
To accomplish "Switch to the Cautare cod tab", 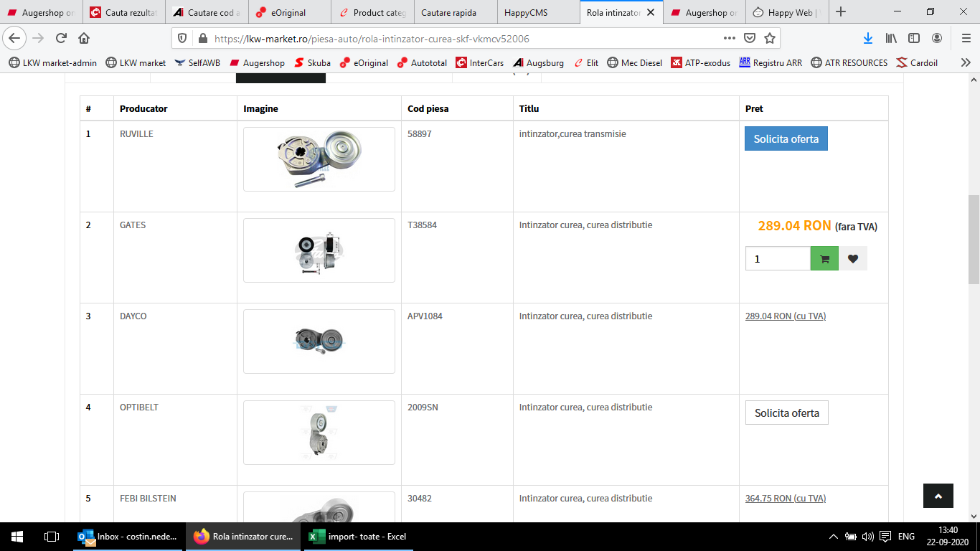I will pos(207,12).
